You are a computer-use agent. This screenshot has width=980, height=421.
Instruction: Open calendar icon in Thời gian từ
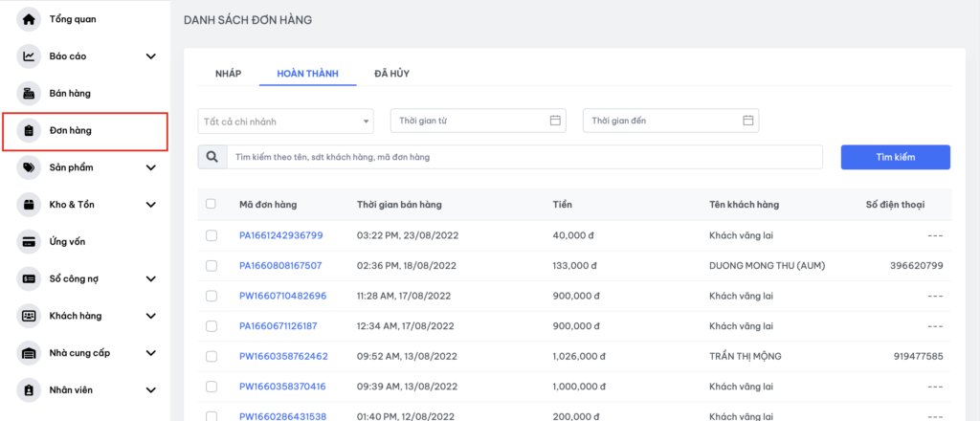(555, 121)
